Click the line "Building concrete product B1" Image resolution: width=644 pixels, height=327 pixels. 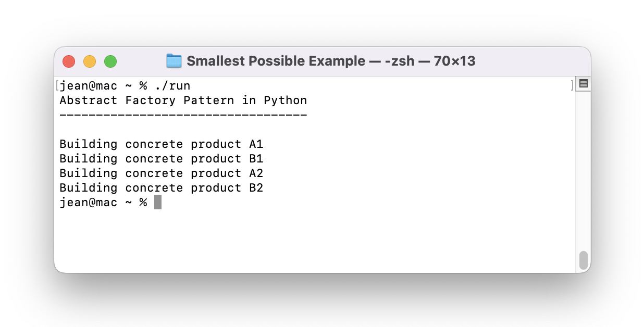[x=161, y=159]
